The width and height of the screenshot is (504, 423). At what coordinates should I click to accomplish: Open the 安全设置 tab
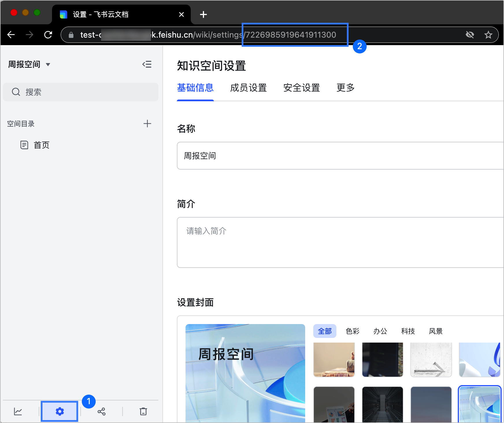pos(301,88)
